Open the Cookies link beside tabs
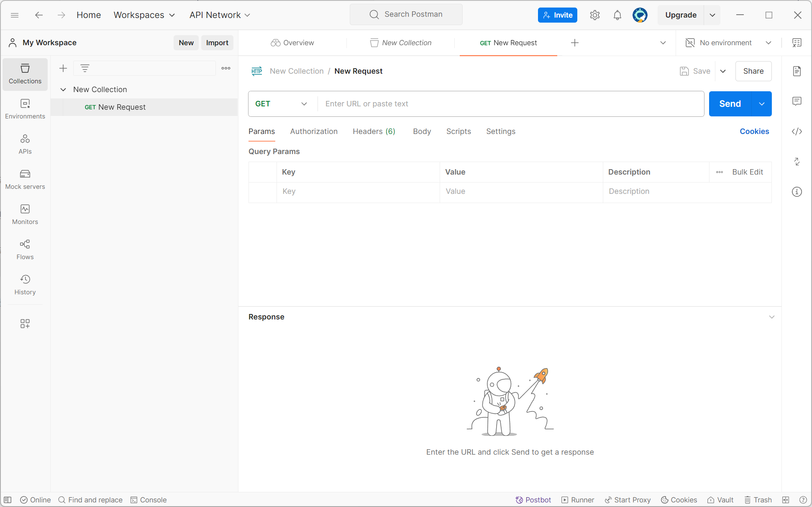812x507 pixels. click(754, 131)
